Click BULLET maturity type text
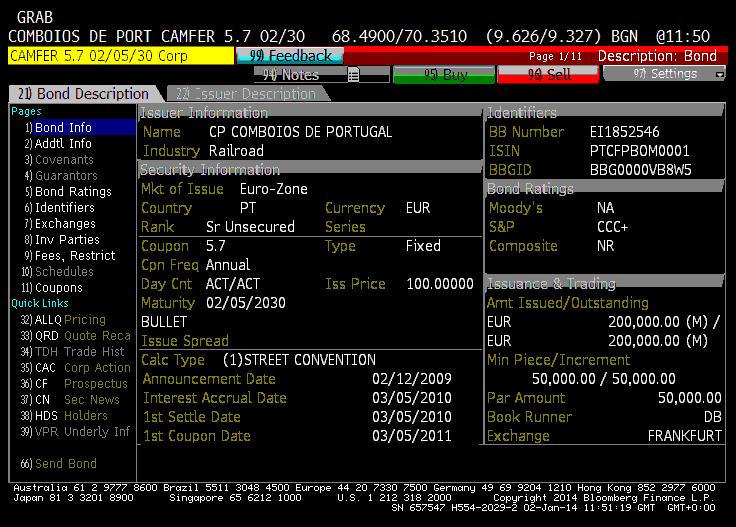 click(x=164, y=322)
